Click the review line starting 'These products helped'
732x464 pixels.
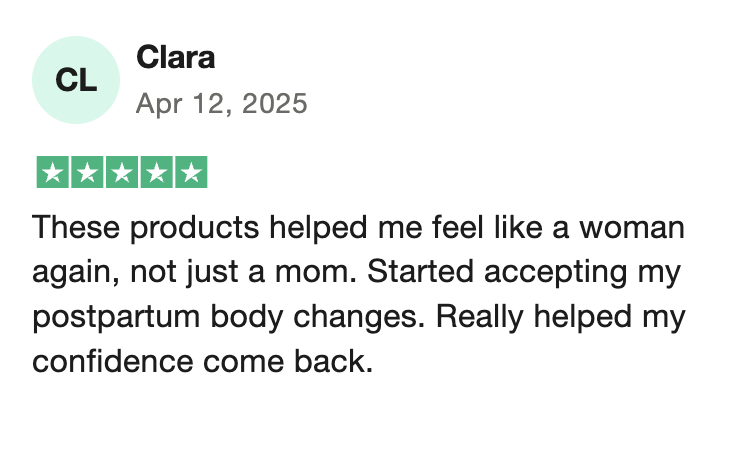[x=358, y=227]
